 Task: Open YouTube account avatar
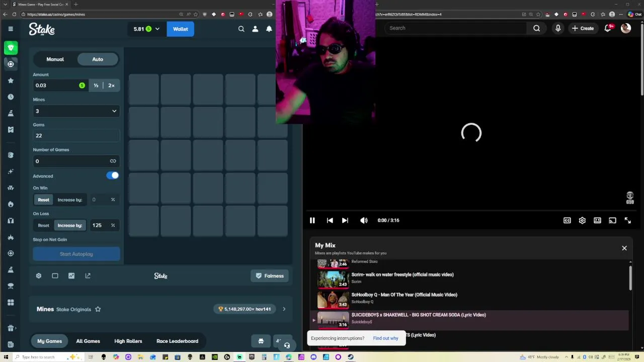pos(626,28)
